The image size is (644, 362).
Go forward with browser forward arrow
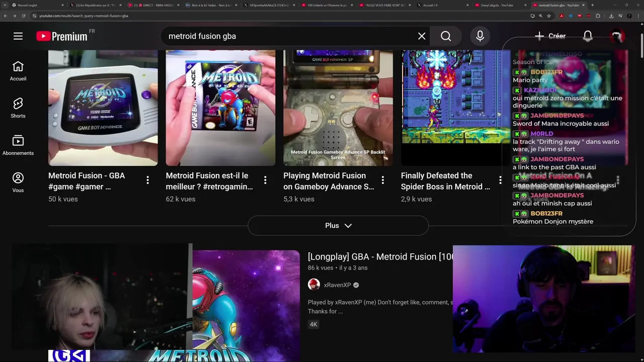coord(15,16)
